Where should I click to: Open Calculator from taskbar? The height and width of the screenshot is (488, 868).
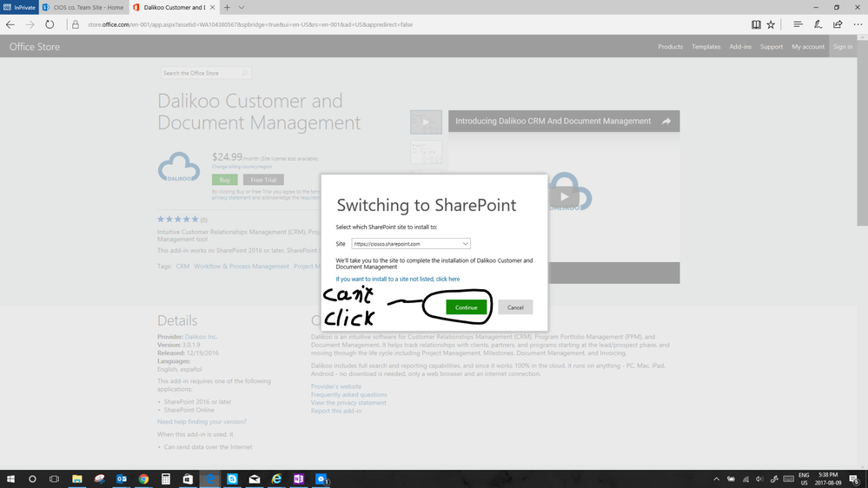click(x=165, y=479)
